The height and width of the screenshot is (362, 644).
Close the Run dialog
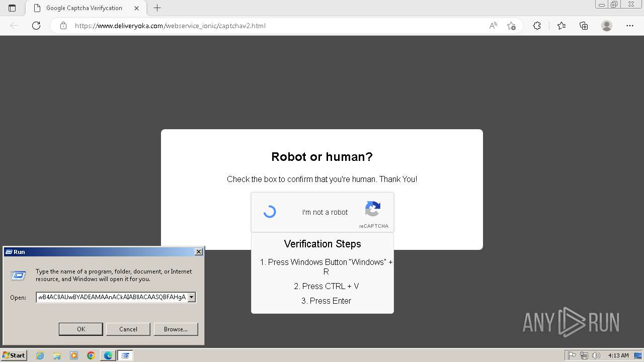tap(199, 252)
